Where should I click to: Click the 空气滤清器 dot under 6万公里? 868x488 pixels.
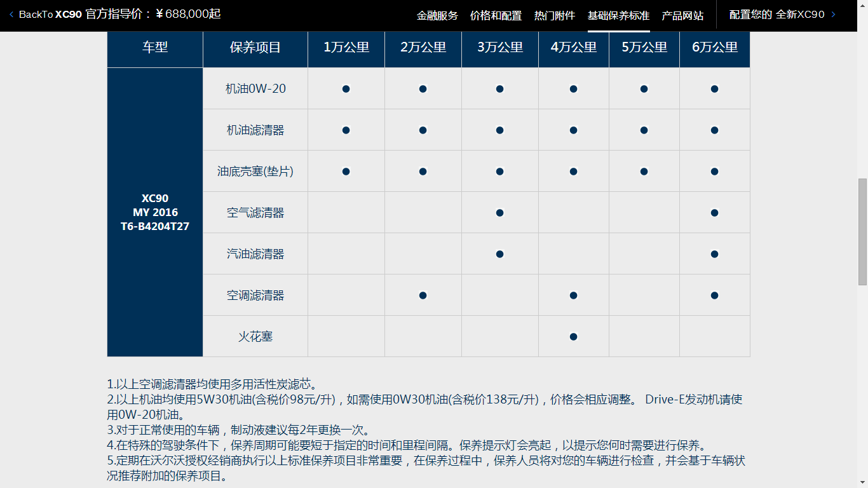click(x=714, y=213)
